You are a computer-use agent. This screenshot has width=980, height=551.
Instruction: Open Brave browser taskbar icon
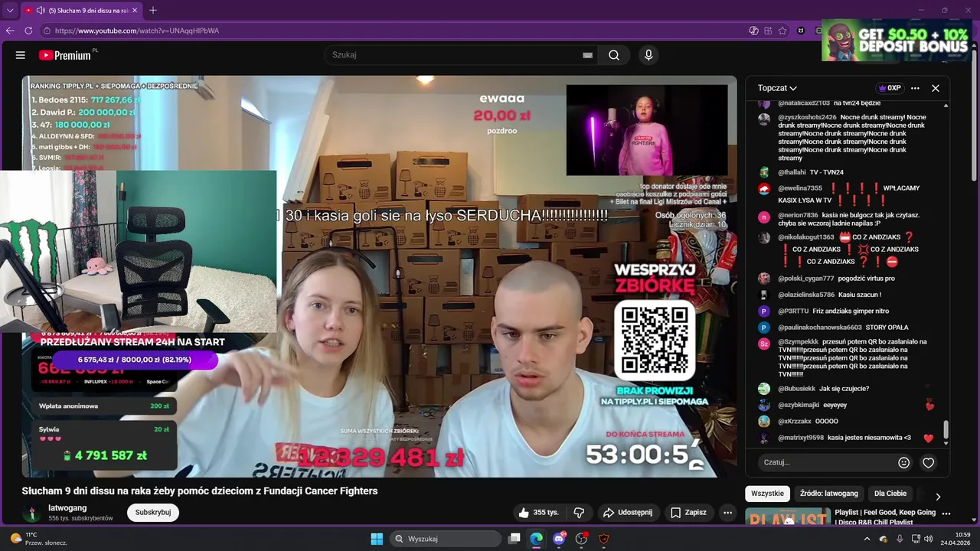tap(603, 539)
